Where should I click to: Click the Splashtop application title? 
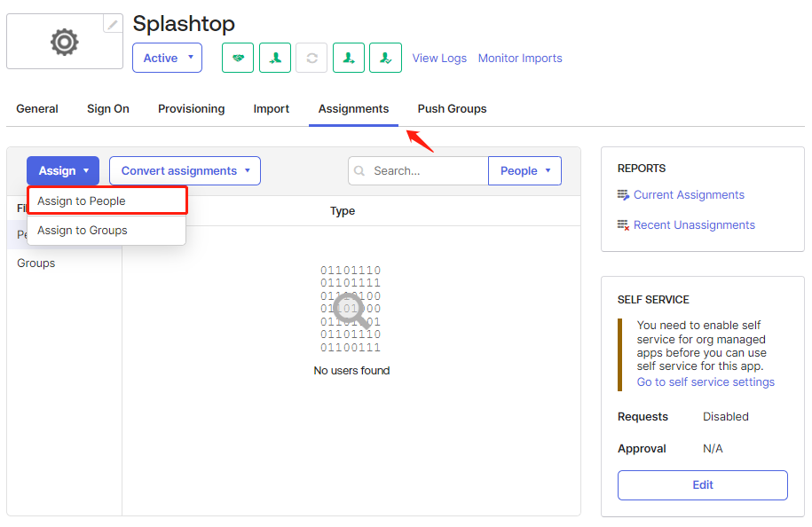click(184, 23)
